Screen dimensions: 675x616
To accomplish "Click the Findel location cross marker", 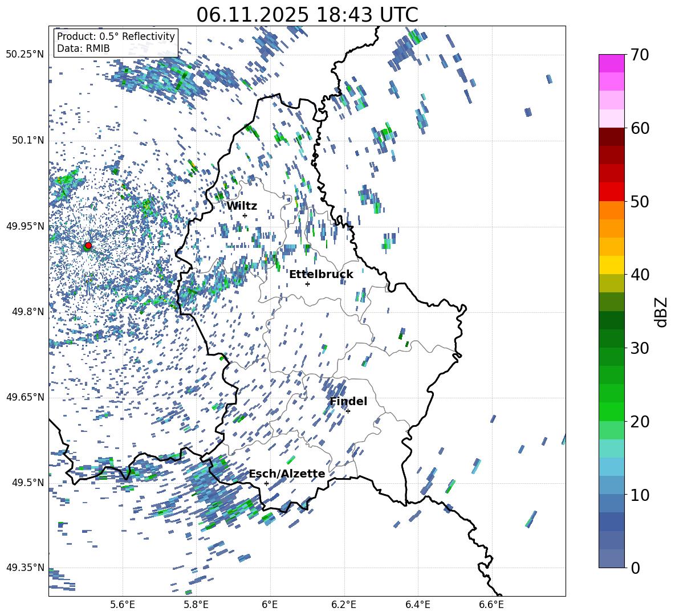I will pos(348,411).
